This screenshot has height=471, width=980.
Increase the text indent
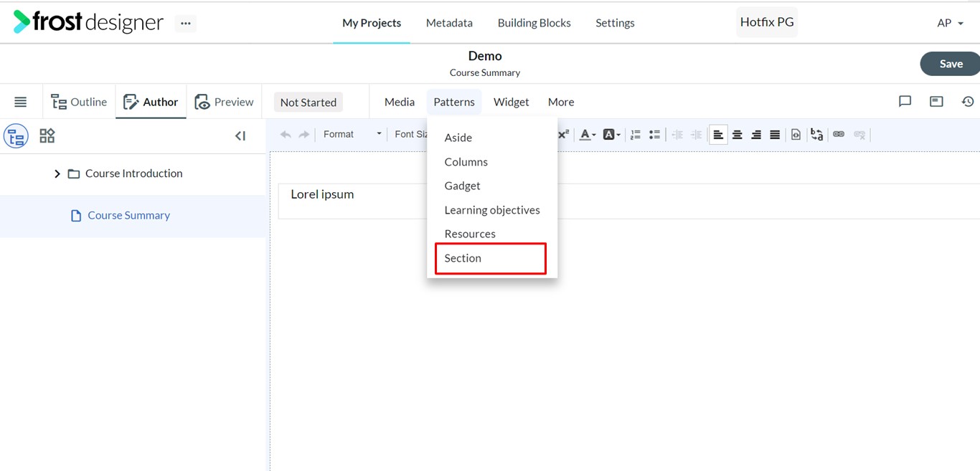point(696,134)
